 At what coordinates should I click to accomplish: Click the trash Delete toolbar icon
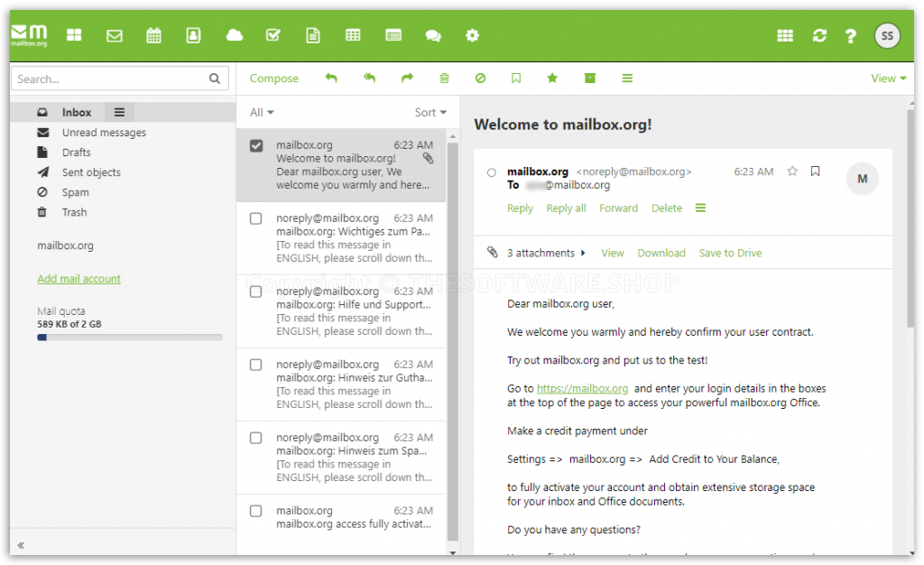[x=444, y=78]
